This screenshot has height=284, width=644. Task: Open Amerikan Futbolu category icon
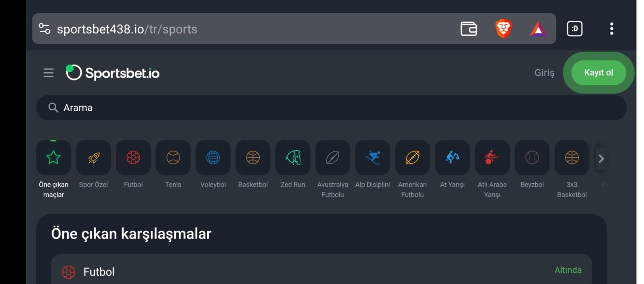pyautogui.click(x=412, y=158)
